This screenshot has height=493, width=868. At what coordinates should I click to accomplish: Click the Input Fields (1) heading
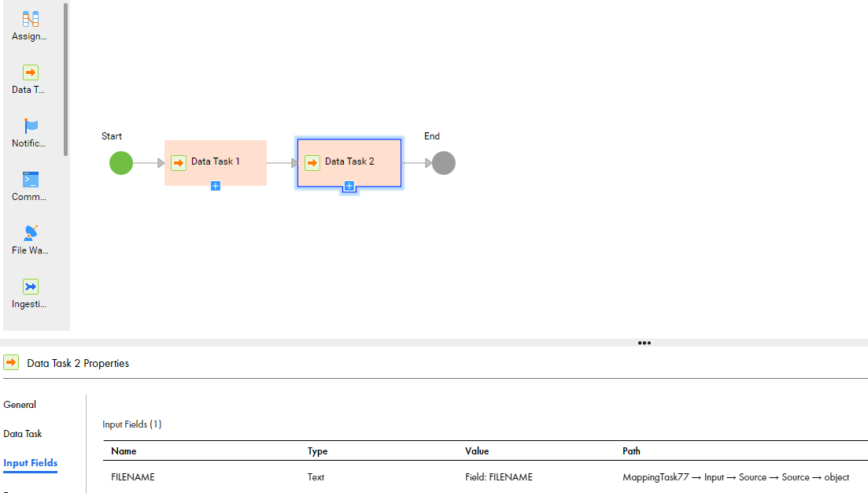131,424
